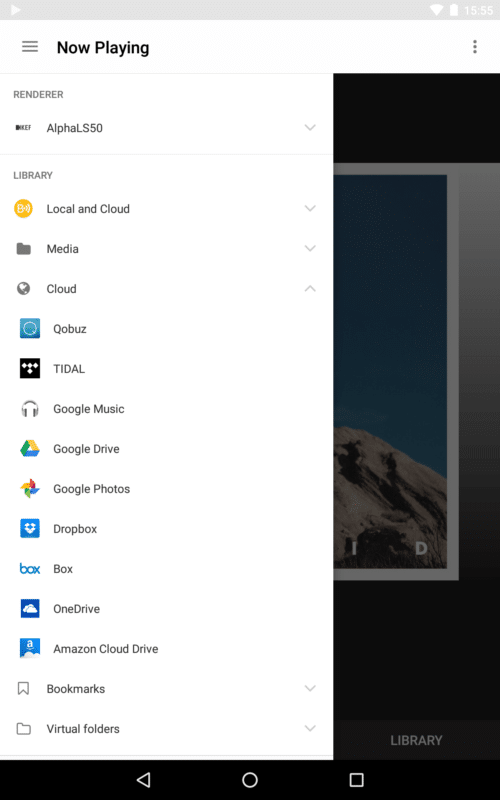Switch to the LIBRARY tab

[x=416, y=740]
